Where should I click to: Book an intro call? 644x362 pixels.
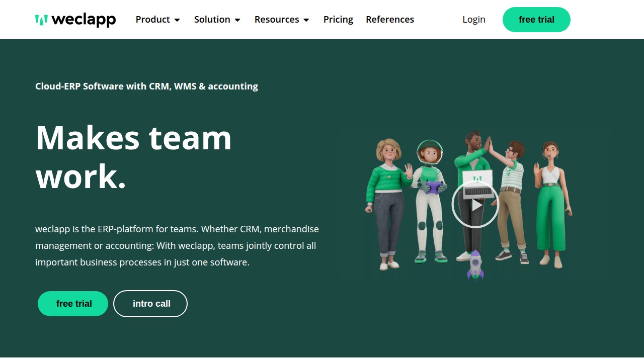pyautogui.click(x=150, y=304)
